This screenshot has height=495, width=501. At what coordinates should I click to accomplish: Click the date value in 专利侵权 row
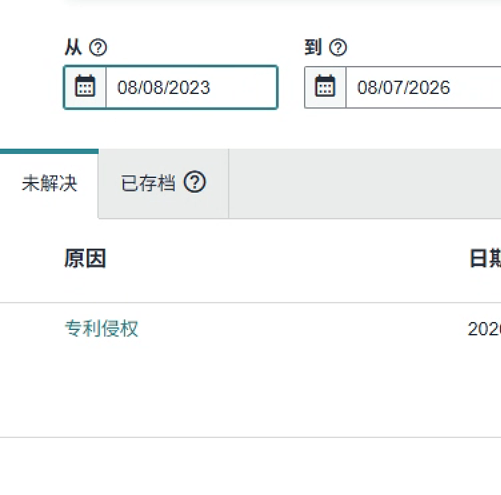pos(484,329)
